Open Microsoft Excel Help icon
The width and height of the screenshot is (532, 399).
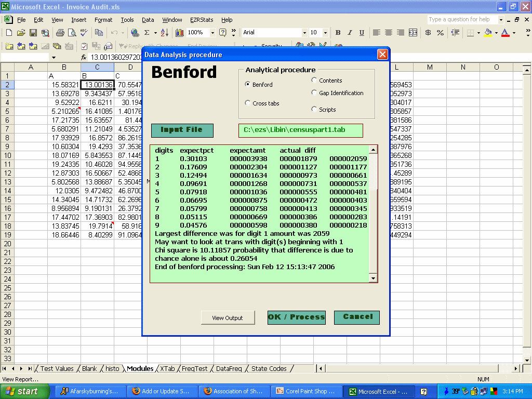[222, 33]
